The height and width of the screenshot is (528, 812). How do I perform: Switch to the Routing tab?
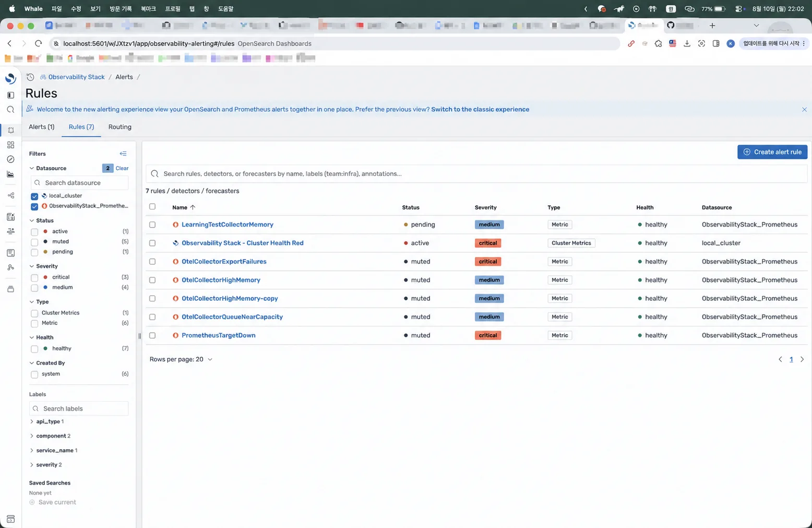[x=120, y=127]
